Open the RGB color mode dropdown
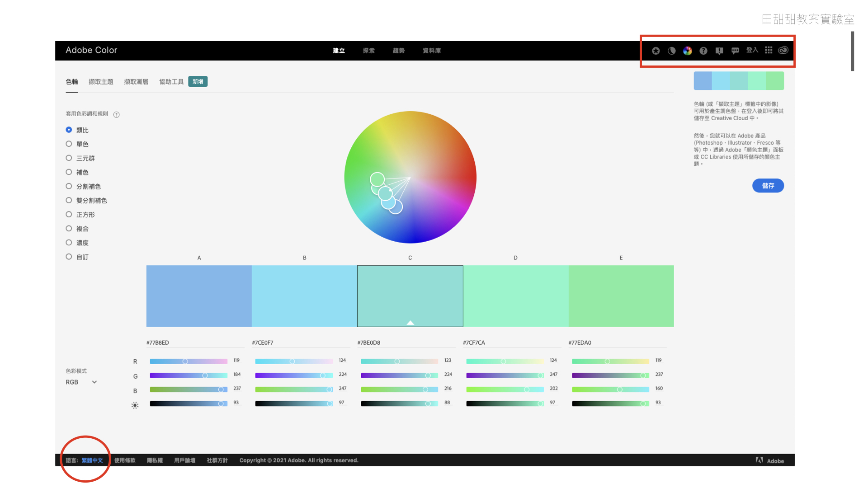 (x=81, y=382)
